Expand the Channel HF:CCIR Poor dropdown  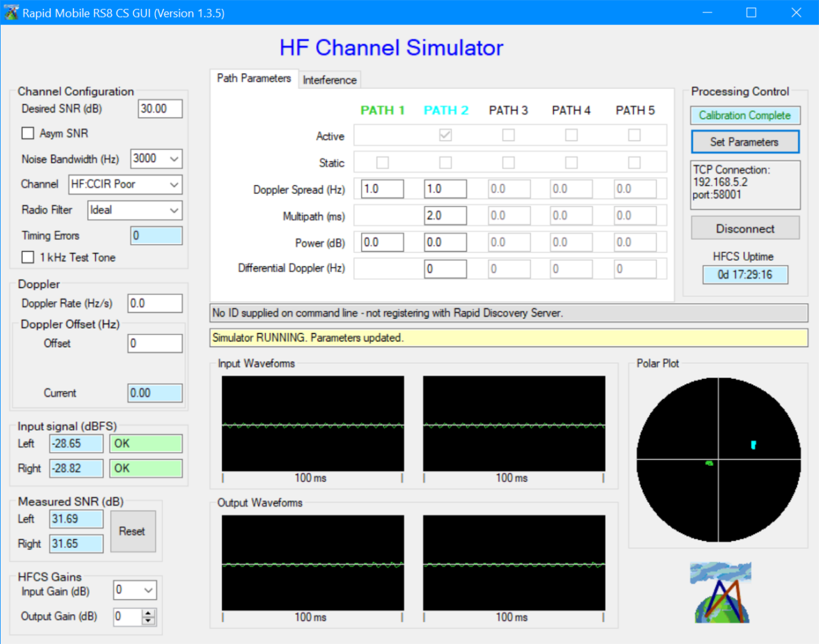click(x=174, y=184)
